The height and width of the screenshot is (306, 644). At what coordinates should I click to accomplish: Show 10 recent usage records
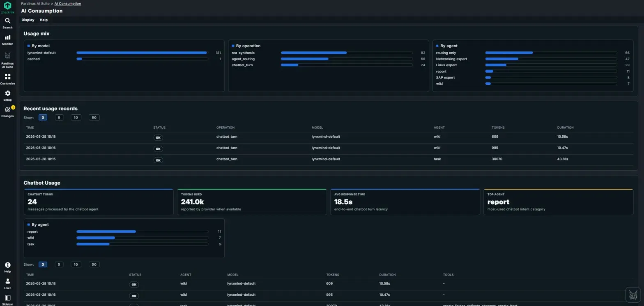click(76, 118)
